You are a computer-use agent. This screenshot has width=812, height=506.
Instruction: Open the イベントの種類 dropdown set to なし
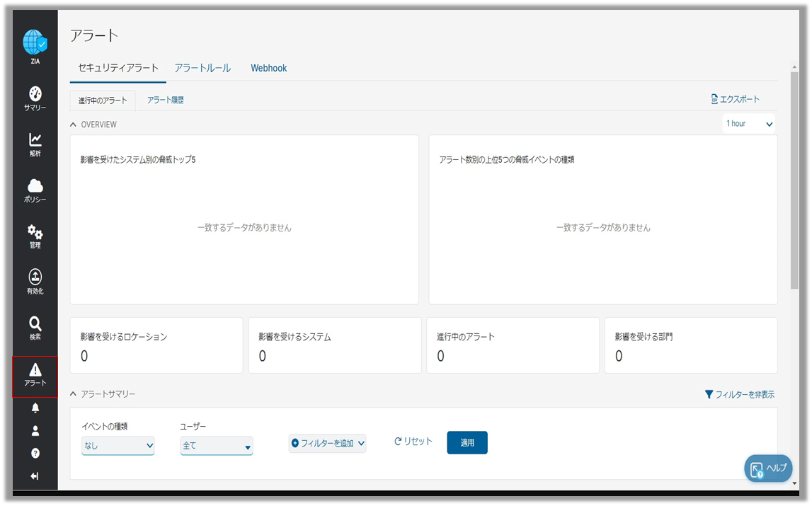[118, 445]
